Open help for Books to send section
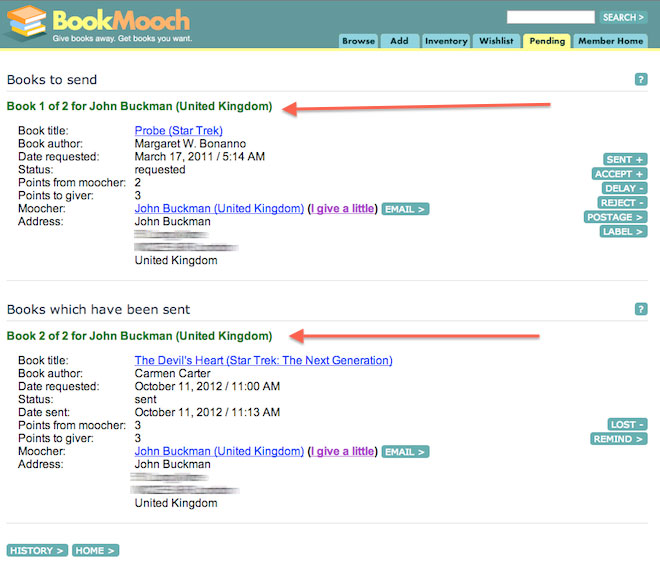 point(641,79)
